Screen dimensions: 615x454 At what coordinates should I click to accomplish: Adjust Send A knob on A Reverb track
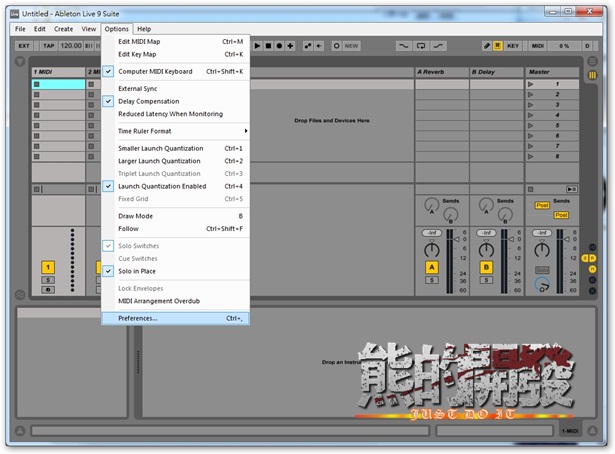click(x=431, y=205)
